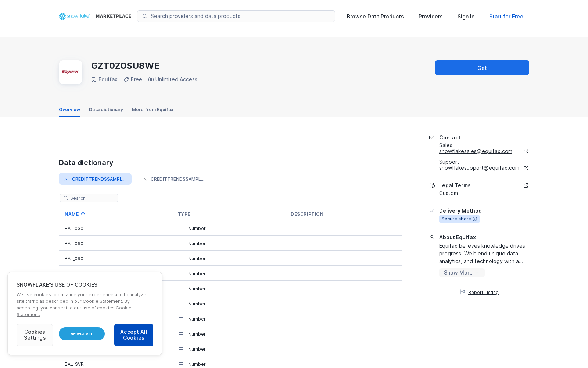Focus the data dictionary Search field
This screenshot has height=368, width=588.
[89, 198]
